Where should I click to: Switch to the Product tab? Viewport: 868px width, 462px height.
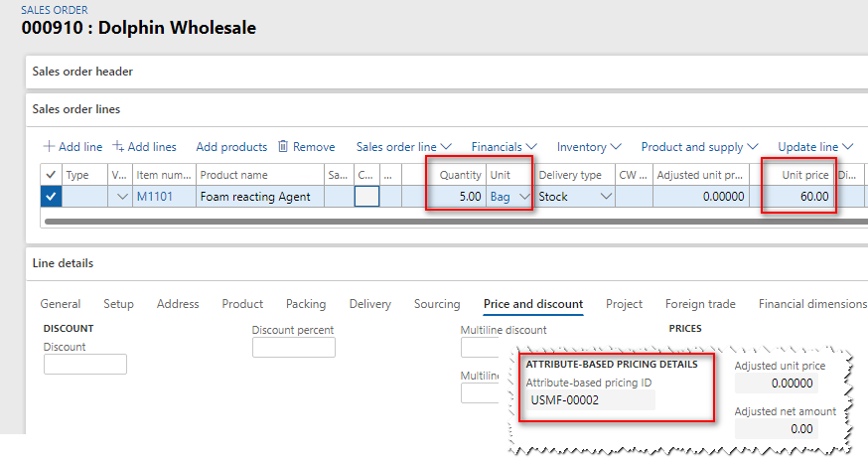(x=242, y=304)
